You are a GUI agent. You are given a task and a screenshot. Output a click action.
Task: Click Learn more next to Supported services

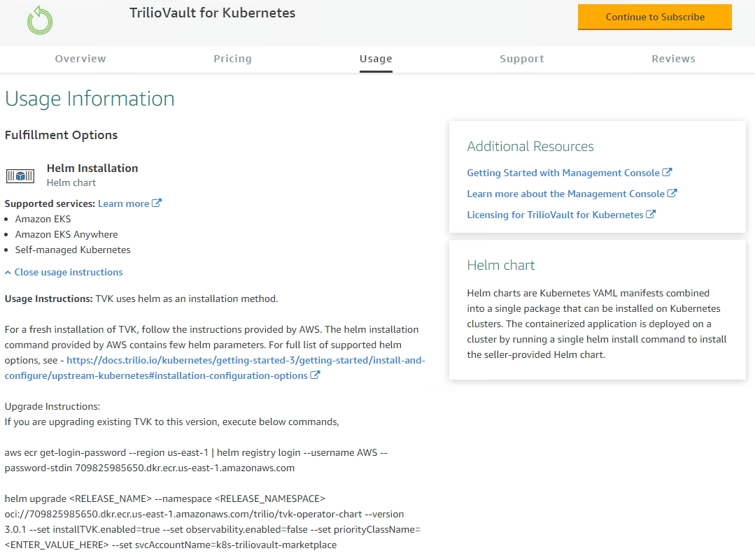(x=123, y=203)
